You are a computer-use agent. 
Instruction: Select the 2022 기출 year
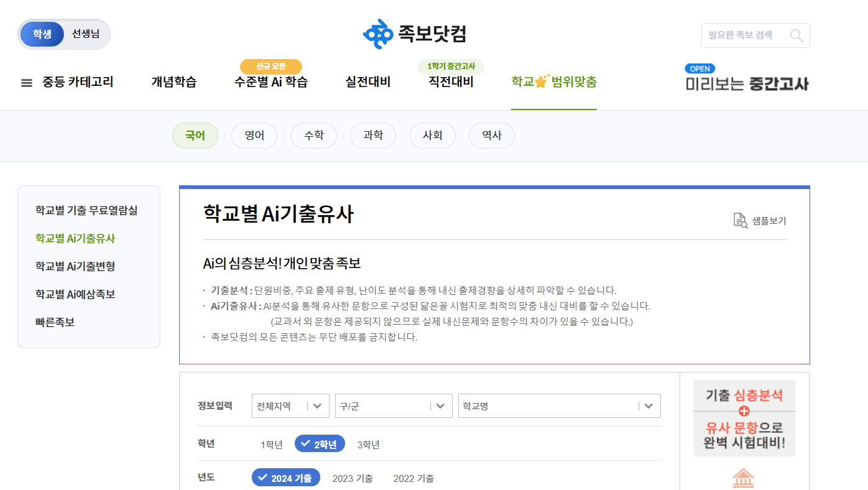[413, 479]
